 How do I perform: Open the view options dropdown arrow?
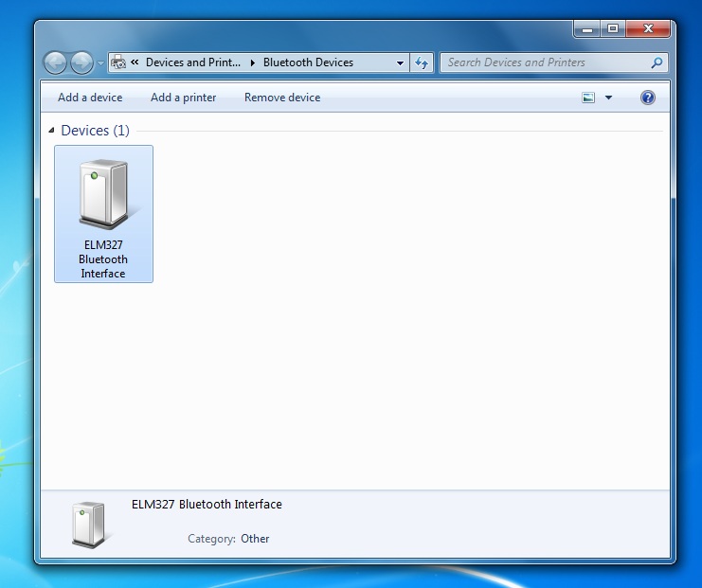[x=608, y=98]
